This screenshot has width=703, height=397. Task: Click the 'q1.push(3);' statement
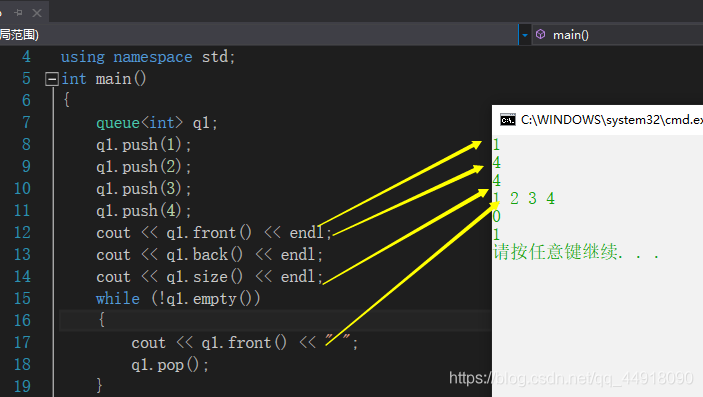tap(144, 189)
